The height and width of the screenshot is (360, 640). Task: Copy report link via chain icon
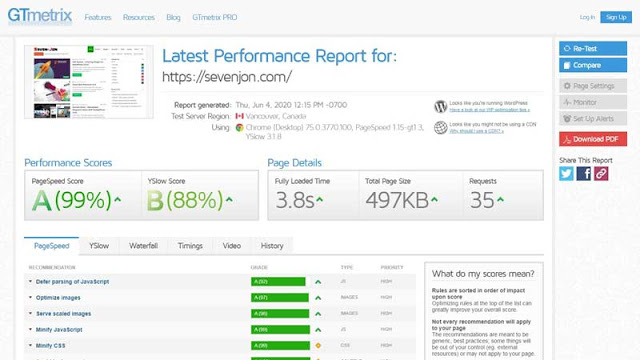coord(601,173)
